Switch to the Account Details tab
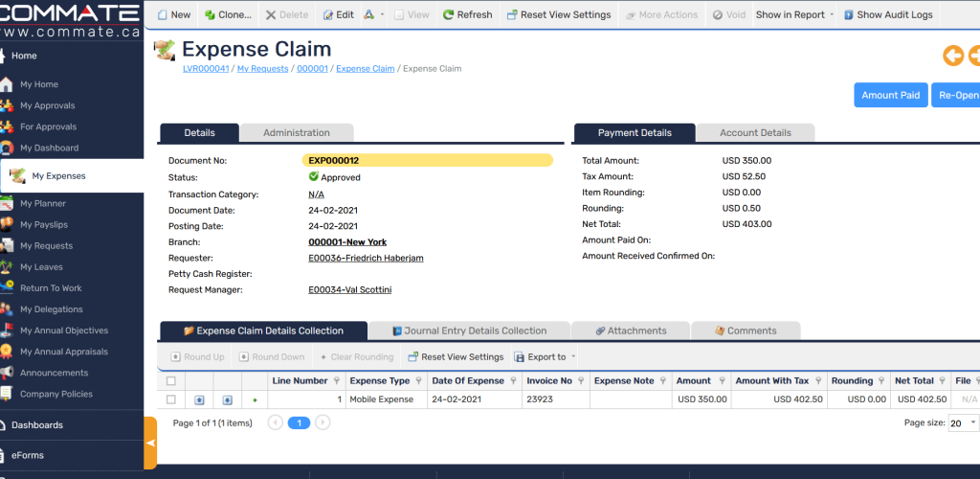The height and width of the screenshot is (479, 980). click(755, 133)
